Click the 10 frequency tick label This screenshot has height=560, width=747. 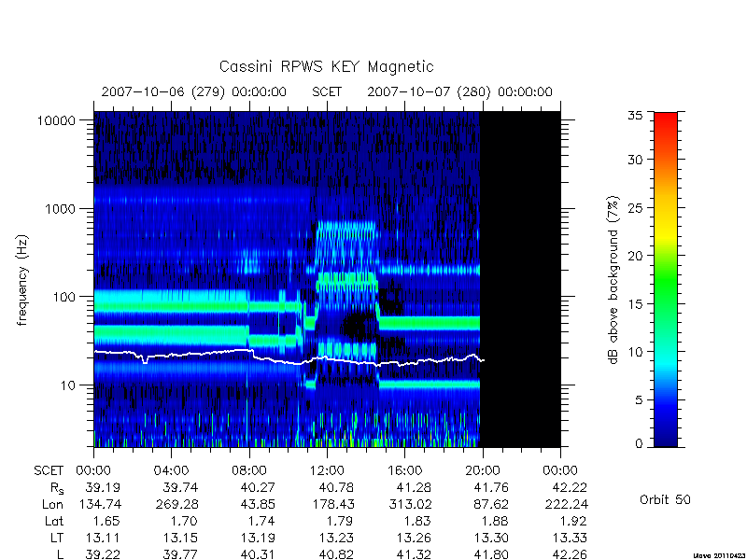(68, 385)
